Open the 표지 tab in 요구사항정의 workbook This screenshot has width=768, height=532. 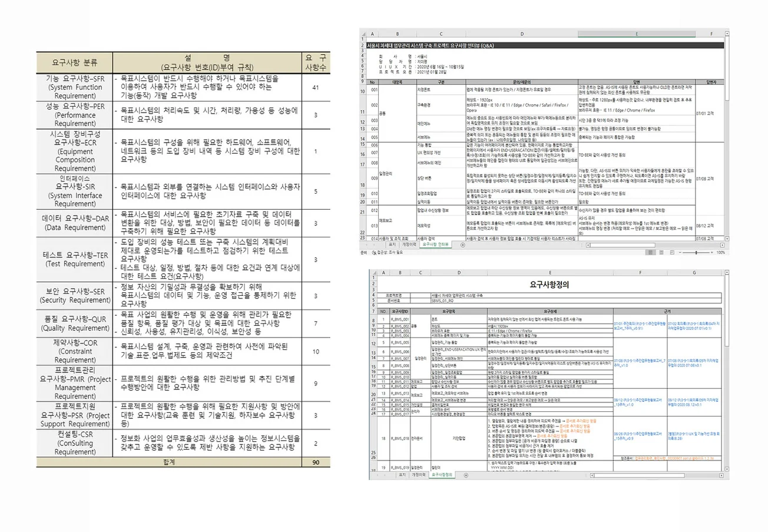tap(402, 475)
